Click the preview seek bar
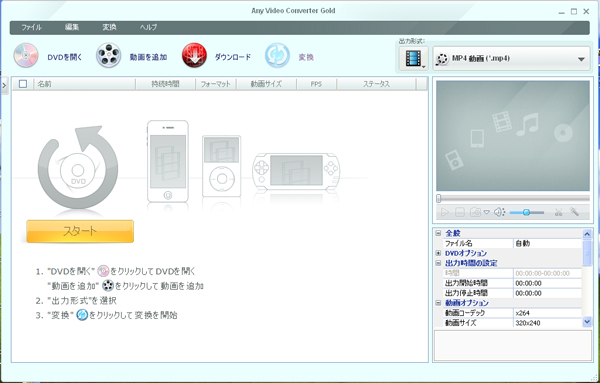Viewport: 600px width, 383px height. 513,198
